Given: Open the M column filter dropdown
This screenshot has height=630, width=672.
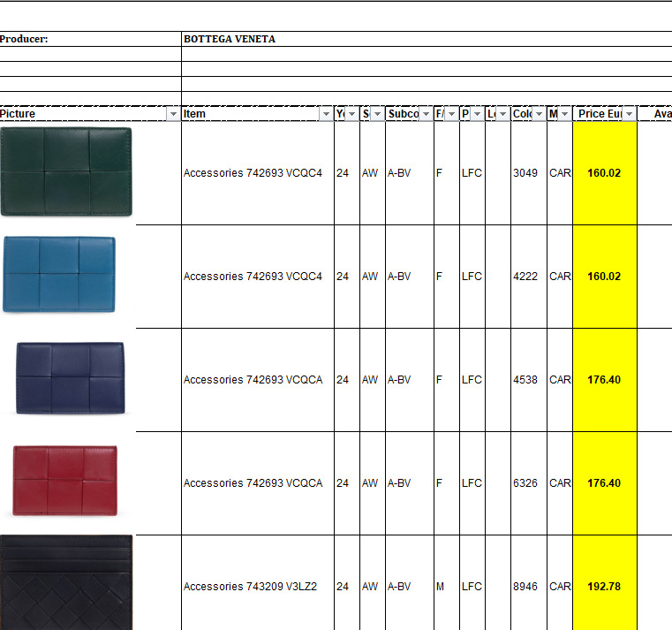Looking at the screenshot, I should [565, 114].
